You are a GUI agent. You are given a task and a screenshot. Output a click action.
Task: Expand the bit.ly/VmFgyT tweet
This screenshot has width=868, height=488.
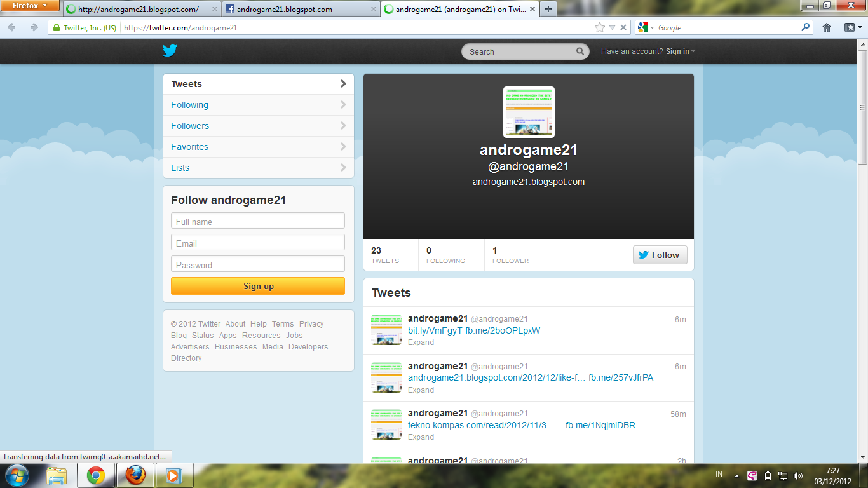click(421, 342)
